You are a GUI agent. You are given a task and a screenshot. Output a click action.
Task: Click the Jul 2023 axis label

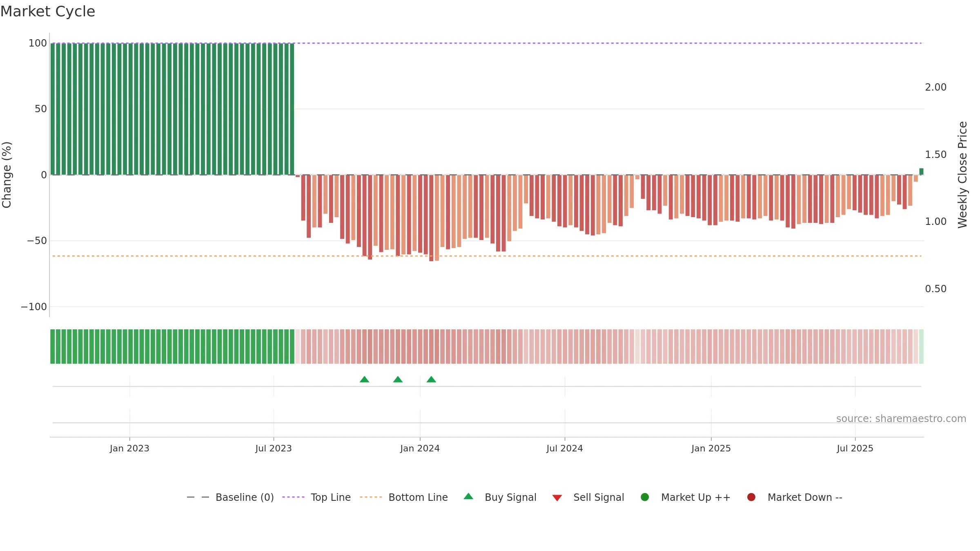(x=274, y=448)
